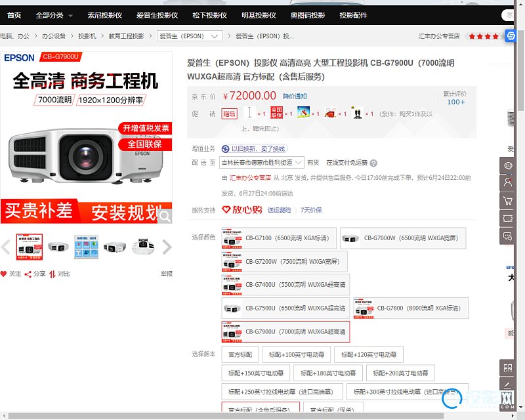525x420 pixels.
Task: Select the third product thumbnail image
Action: [x=86, y=247]
